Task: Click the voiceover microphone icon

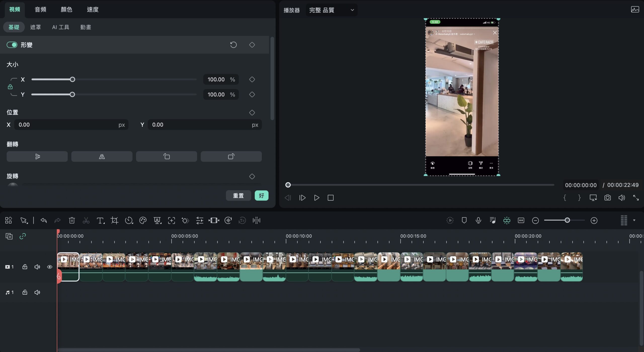Action: click(x=478, y=220)
